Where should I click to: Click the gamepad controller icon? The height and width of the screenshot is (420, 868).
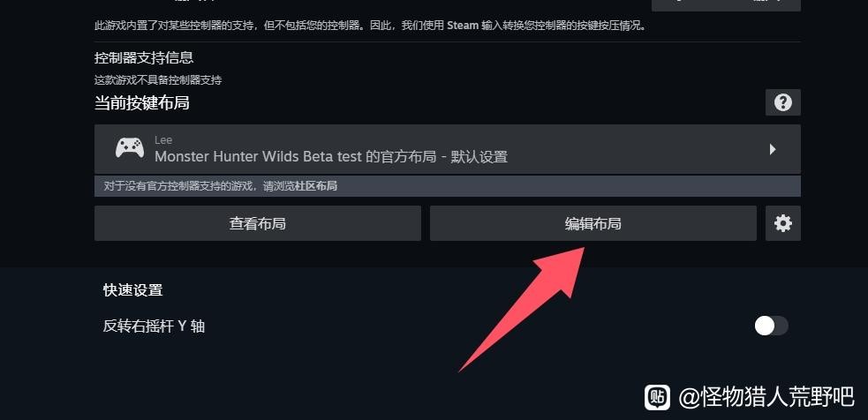coord(130,148)
